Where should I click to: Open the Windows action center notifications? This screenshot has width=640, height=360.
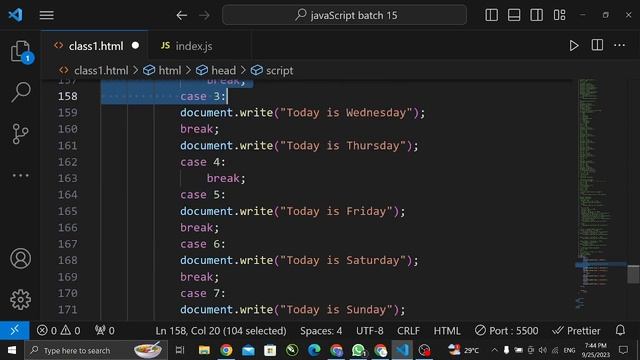(623, 350)
